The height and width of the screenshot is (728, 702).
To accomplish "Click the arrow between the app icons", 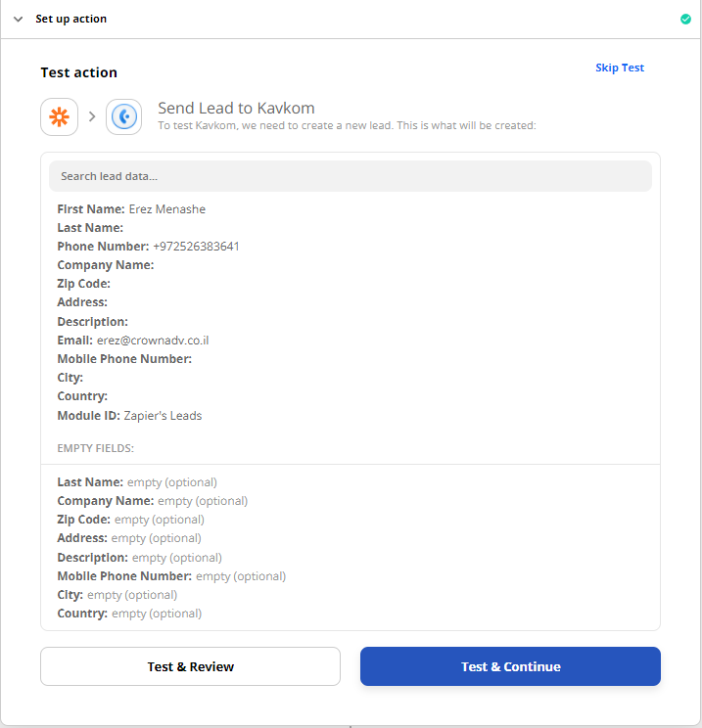I will (x=92, y=116).
